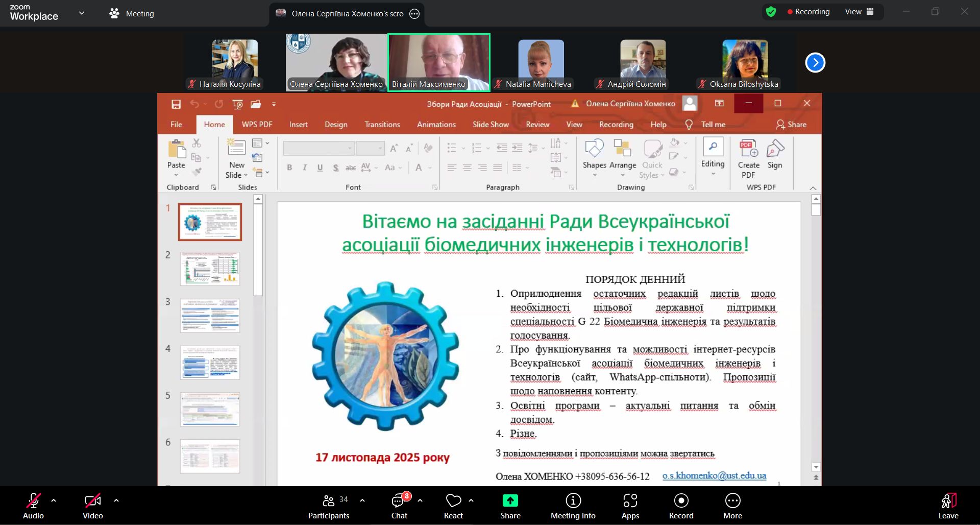
Task: Select the Meeting tab
Action: 132,14
